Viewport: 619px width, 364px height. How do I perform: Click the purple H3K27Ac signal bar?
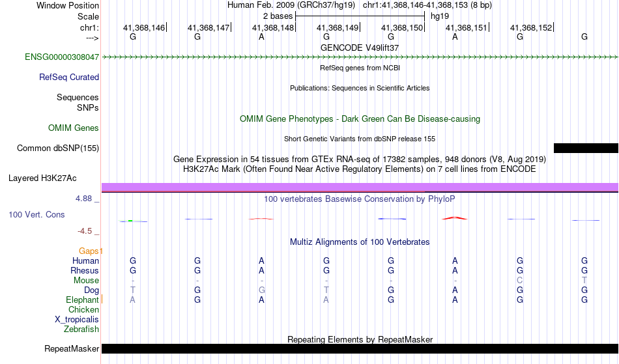click(360, 187)
